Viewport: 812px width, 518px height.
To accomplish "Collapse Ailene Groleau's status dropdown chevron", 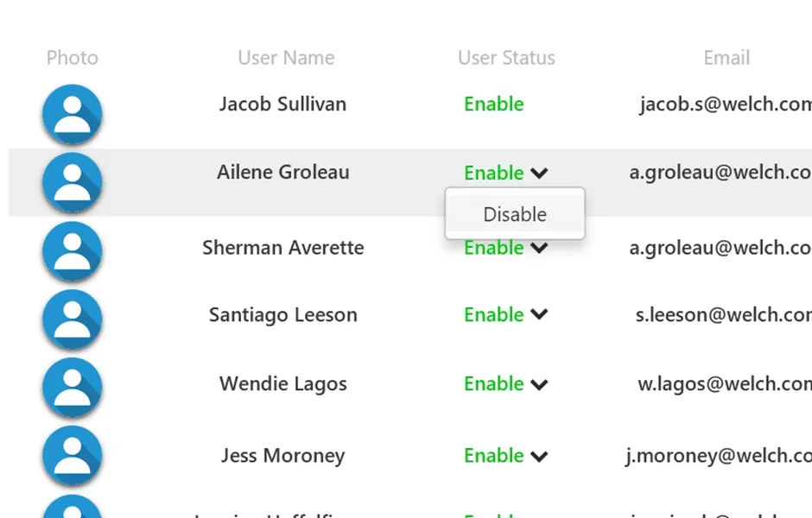I will pos(540,173).
